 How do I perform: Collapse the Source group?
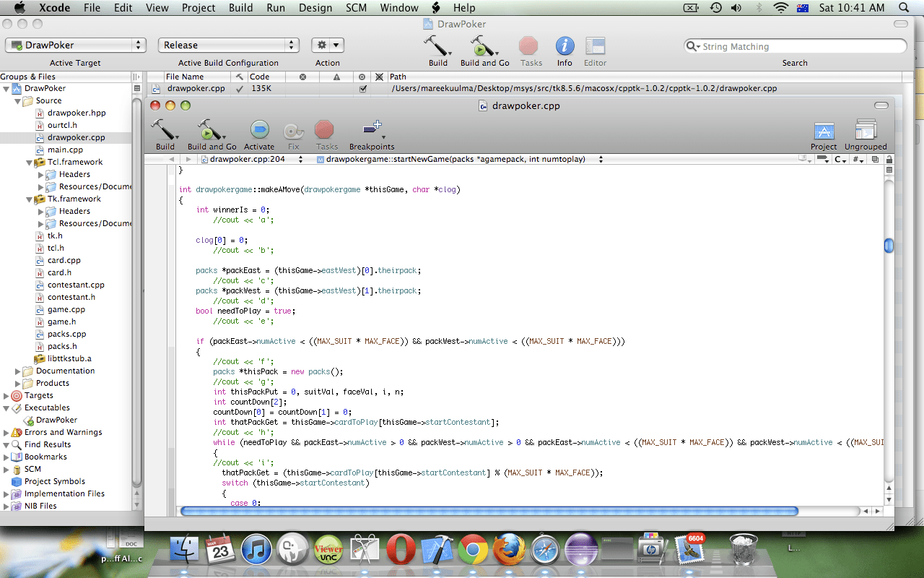(x=18, y=101)
